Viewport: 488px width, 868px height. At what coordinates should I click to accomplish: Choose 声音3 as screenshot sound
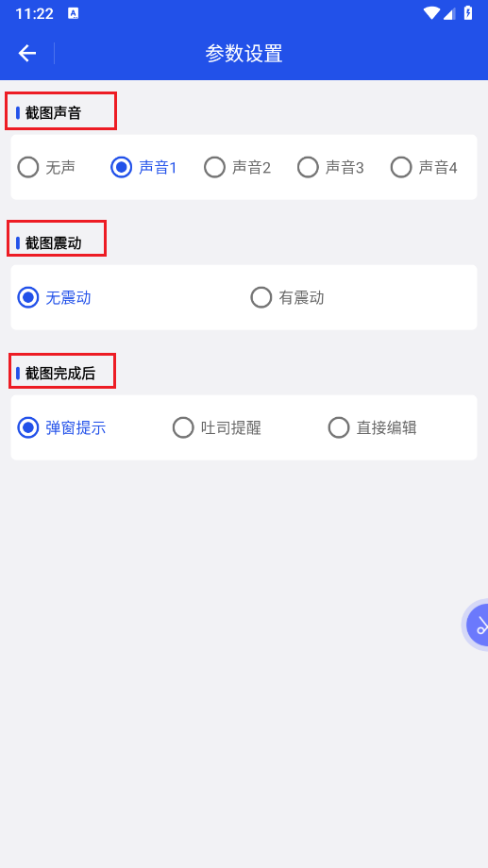(330, 167)
